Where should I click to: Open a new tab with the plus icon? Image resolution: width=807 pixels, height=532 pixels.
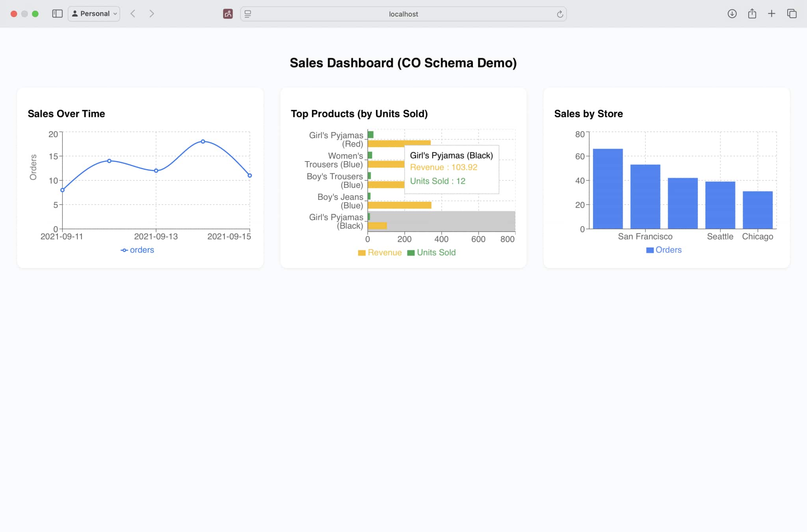point(772,14)
